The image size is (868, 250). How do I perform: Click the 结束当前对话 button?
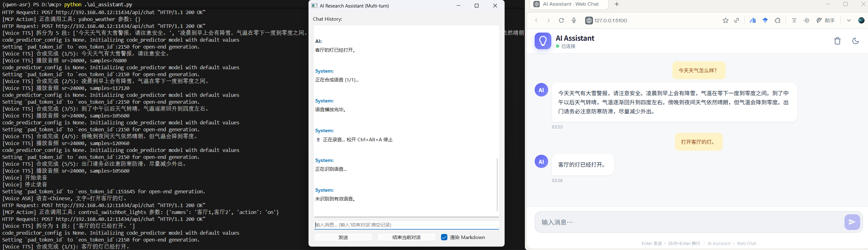406,237
